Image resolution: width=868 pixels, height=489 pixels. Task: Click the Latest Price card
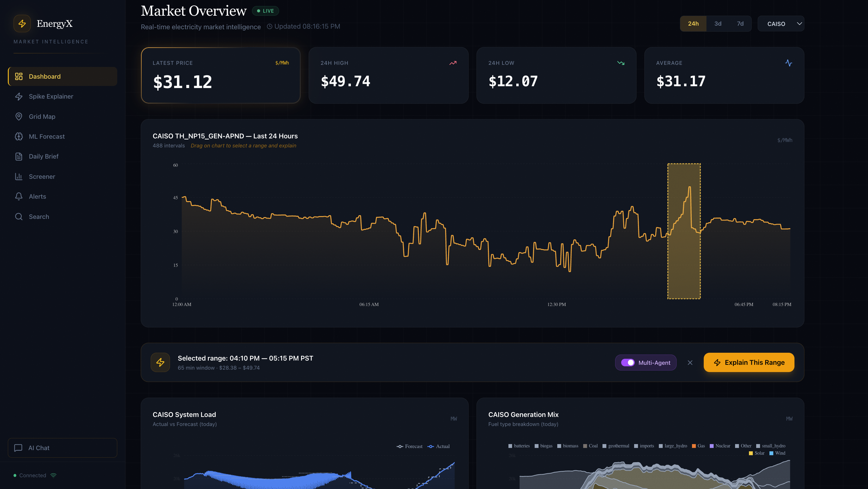coord(221,75)
